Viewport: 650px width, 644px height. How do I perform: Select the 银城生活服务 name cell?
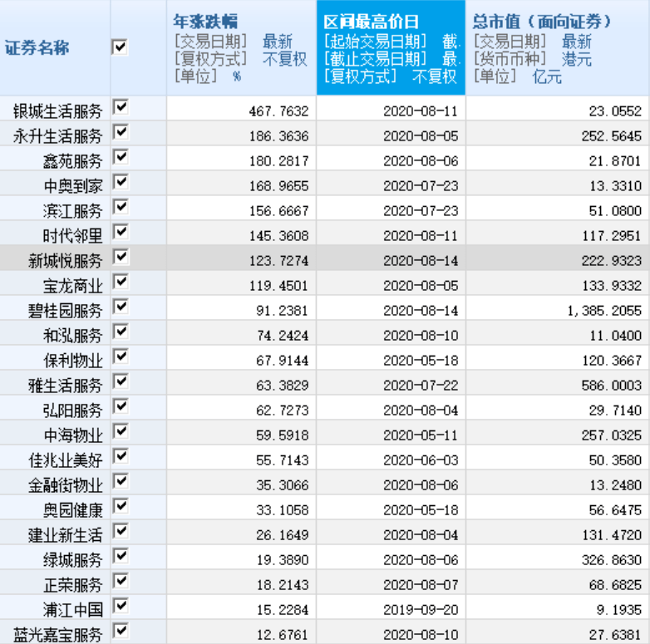(x=56, y=109)
